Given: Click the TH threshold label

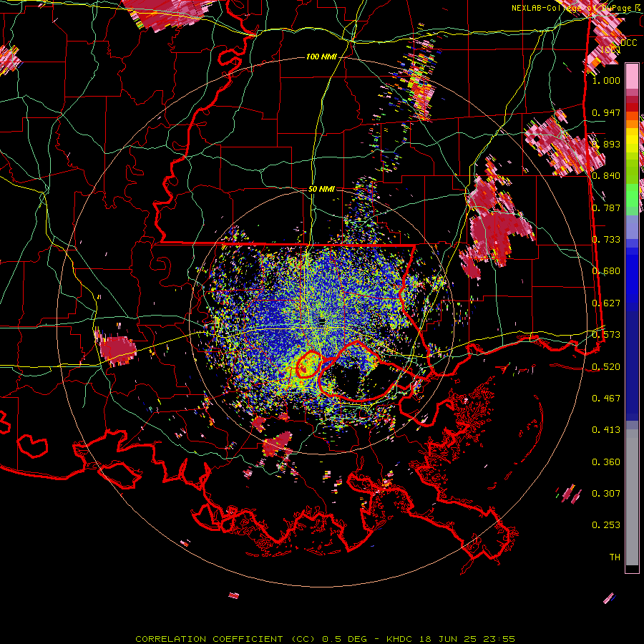Looking at the screenshot, I should pyautogui.click(x=615, y=557).
